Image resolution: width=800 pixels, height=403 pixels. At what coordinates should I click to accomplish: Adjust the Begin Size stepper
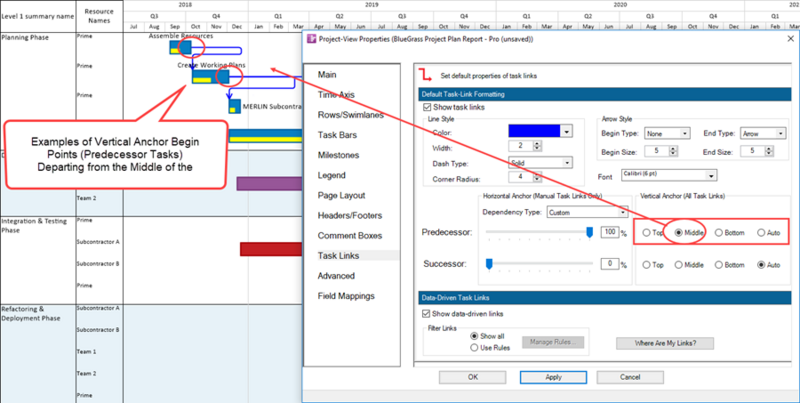[673, 151]
